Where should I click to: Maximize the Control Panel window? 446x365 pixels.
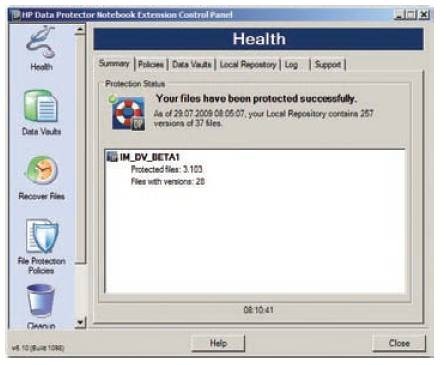[x=411, y=15]
